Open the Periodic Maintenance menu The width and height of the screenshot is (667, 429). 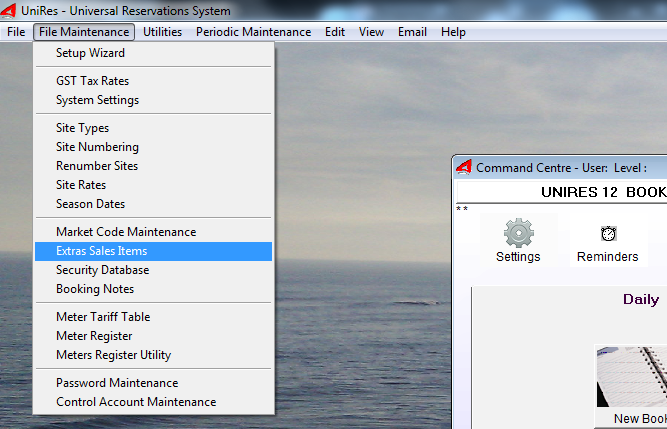pos(253,32)
